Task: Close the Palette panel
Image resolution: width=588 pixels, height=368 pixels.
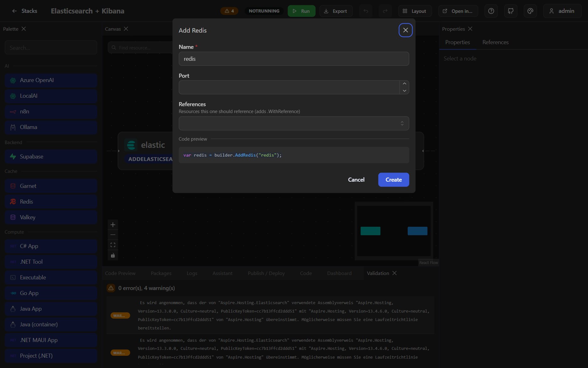Action: (x=24, y=29)
